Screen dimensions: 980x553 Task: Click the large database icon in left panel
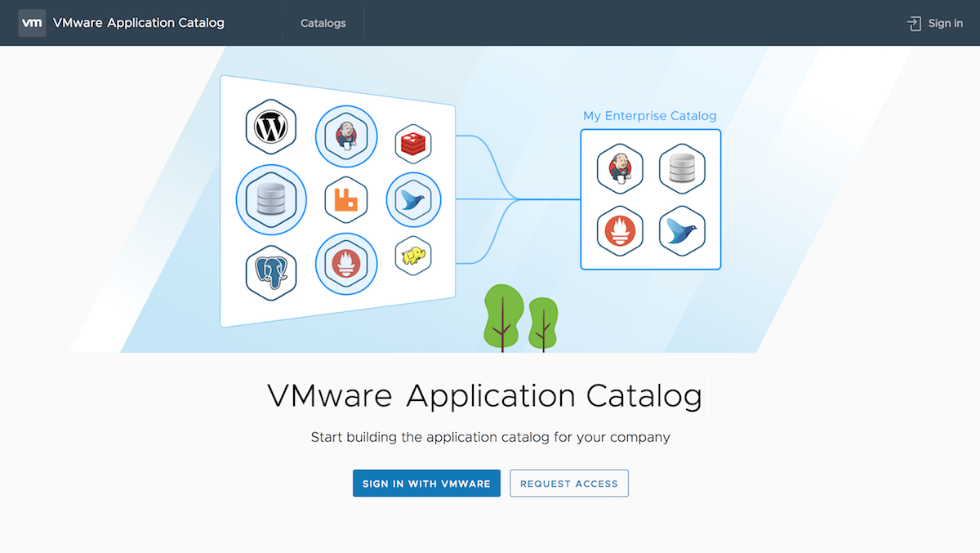271,199
